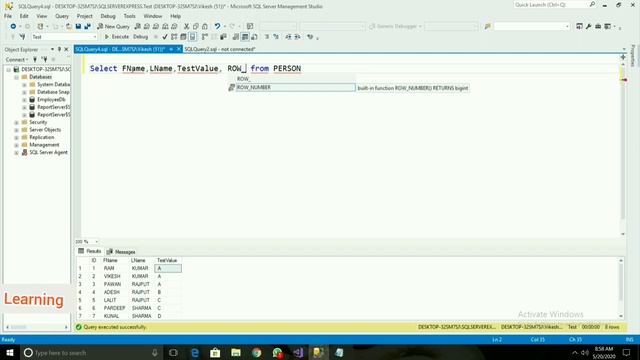Expand the EmployeeDb database node
The width and height of the screenshot is (640, 360).
(x=24, y=100)
